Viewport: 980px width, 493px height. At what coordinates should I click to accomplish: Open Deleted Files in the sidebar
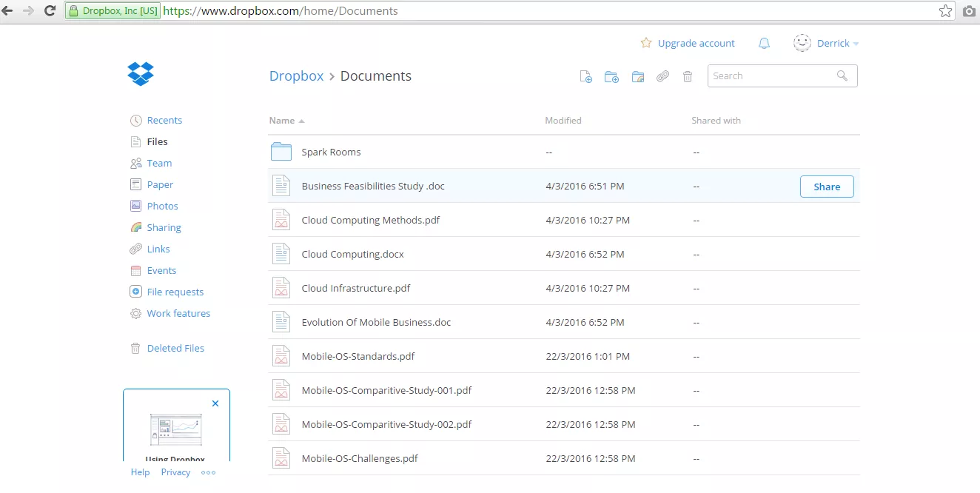175,349
